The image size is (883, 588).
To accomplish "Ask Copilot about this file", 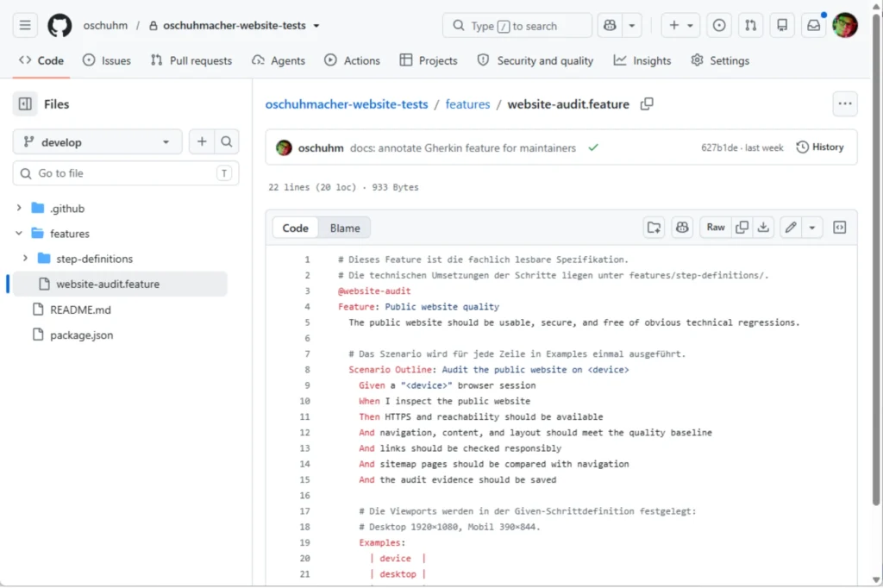I will 682,228.
